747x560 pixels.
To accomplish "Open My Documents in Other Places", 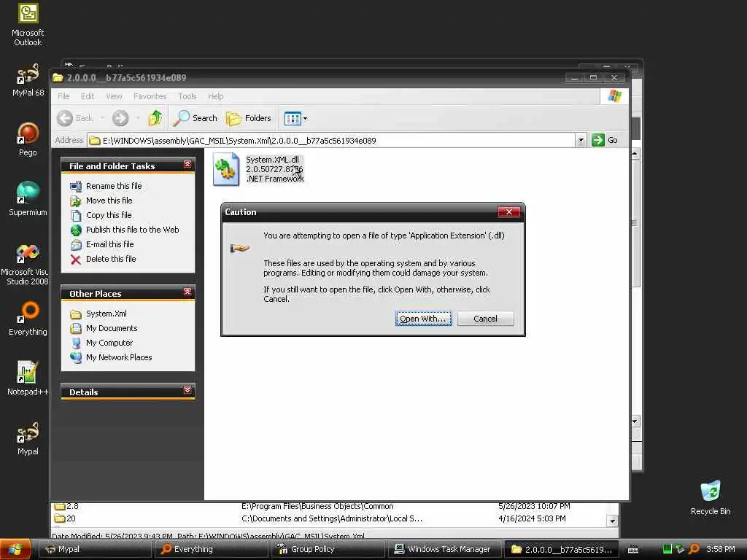I will (x=112, y=329).
